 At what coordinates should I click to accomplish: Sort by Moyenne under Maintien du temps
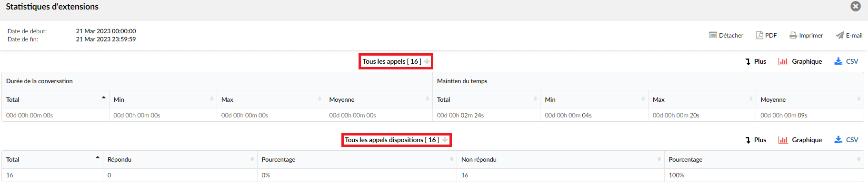(810, 99)
